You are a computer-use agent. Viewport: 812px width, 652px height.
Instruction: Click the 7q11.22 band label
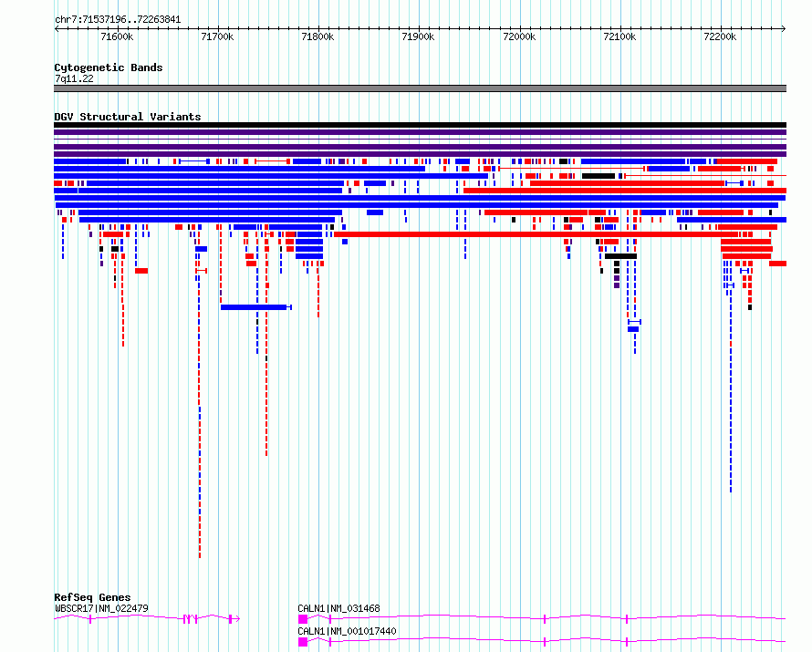(x=74, y=78)
